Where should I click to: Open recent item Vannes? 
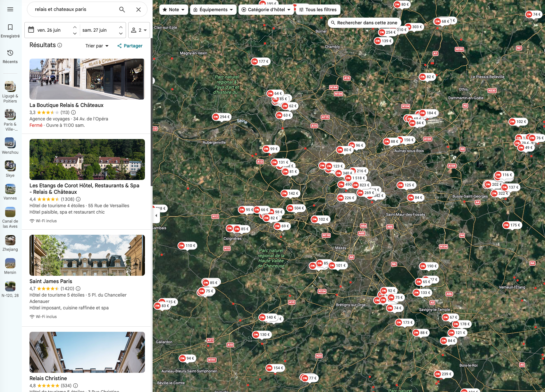[10, 192]
